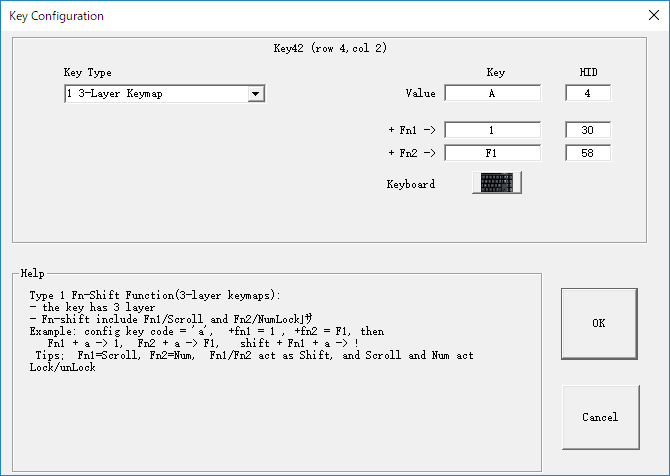Viewport: 670px width, 476px height.
Task: Click the 'Key42 (row 4, col 2)' heading
Action: tap(330, 48)
